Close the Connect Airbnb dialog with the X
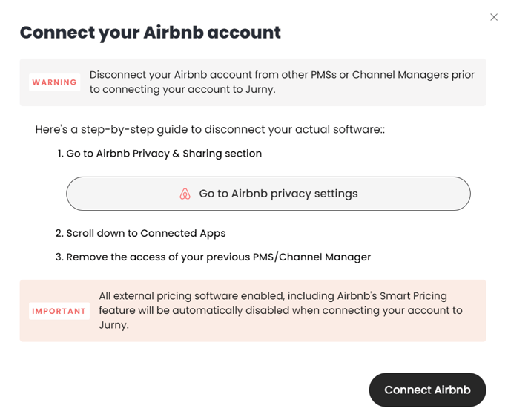 point(494,17)
